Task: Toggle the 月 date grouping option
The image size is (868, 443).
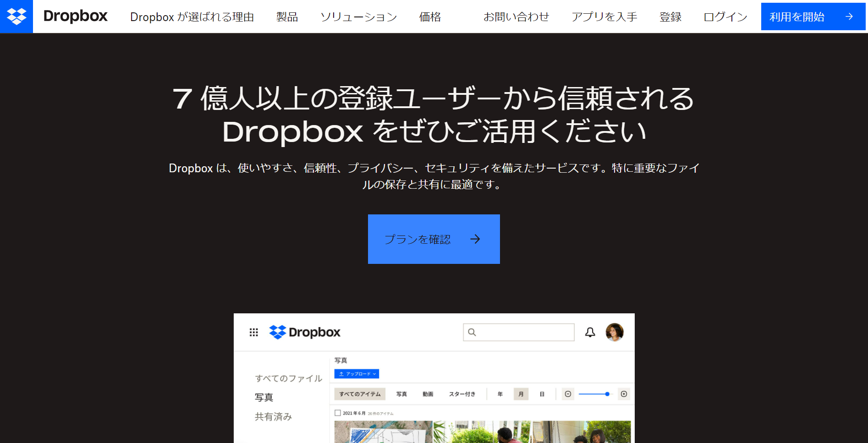Action: [521, 394]
